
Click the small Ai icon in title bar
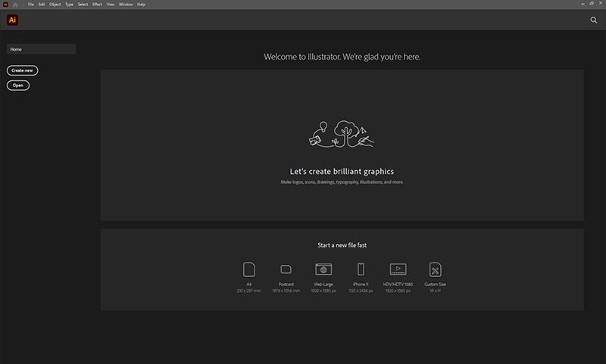[x=5, y=5]
